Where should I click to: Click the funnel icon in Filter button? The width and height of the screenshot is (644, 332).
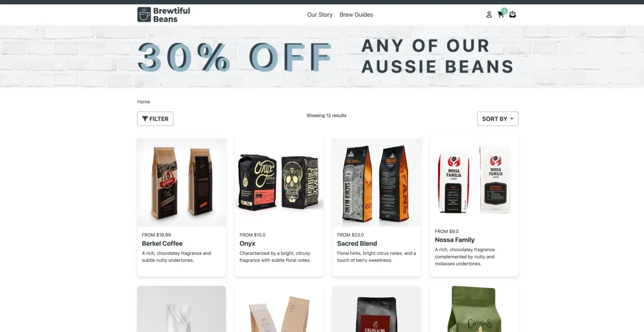point(145,119)
